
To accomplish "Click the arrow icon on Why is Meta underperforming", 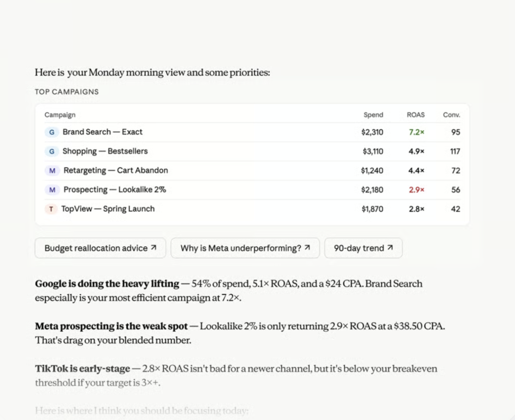I will (308, 248).
